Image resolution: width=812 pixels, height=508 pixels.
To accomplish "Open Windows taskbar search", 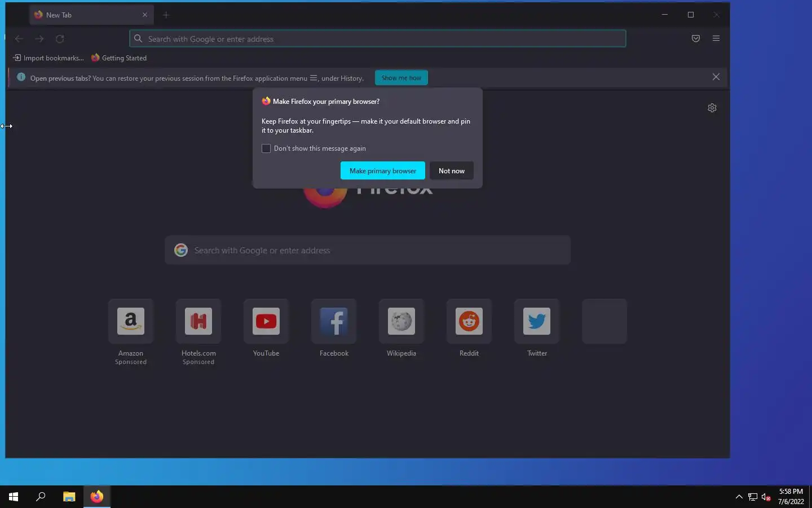I will 41,497.
